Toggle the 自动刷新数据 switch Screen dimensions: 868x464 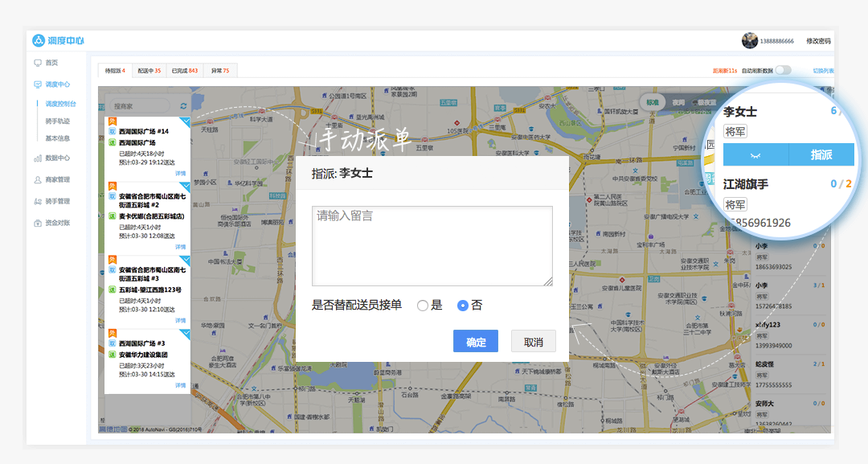tap(783, 71)
